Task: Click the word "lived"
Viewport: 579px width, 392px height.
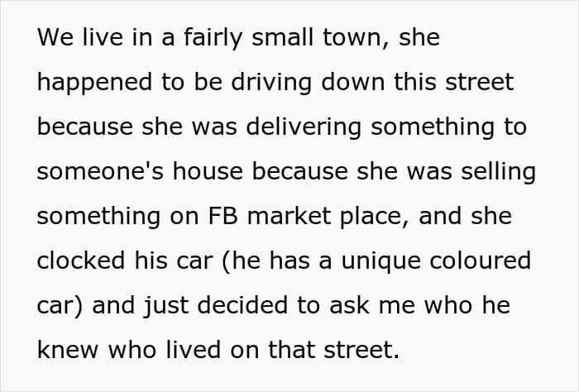Action: coord(194,350)
